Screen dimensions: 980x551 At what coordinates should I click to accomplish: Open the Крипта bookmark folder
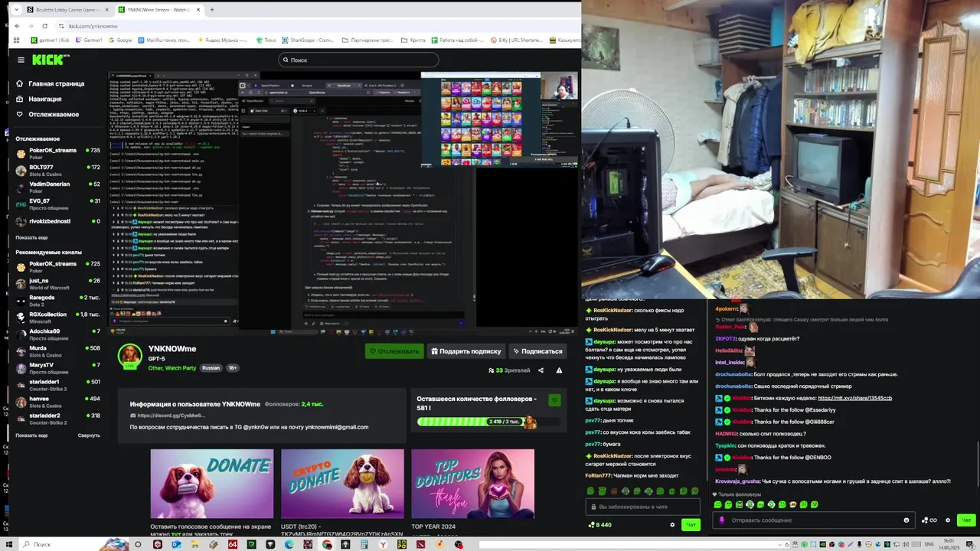414,40
